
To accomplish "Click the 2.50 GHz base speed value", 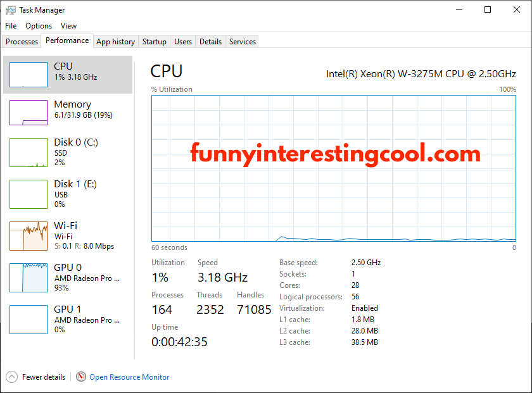I will pos(366,263).
